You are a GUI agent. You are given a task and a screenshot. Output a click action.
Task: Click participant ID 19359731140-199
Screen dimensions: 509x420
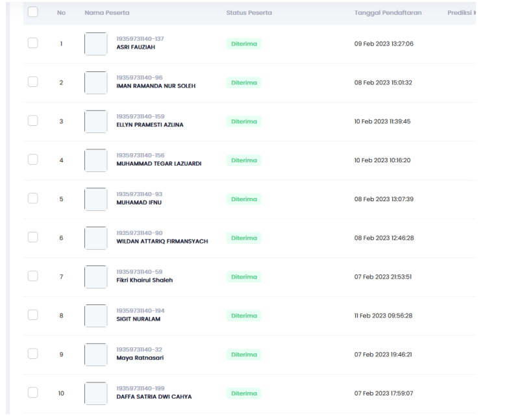coord(140,388)
